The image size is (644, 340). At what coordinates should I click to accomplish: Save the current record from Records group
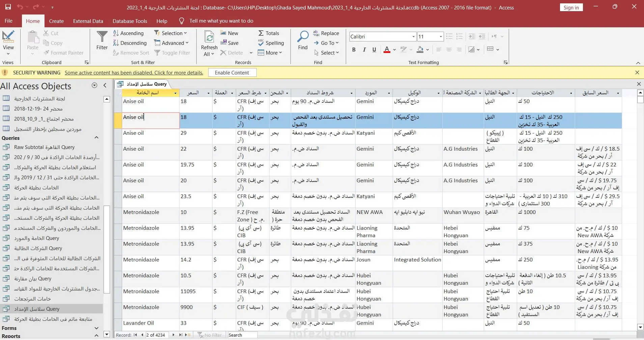pyautogui.click(x=229, y=43)
